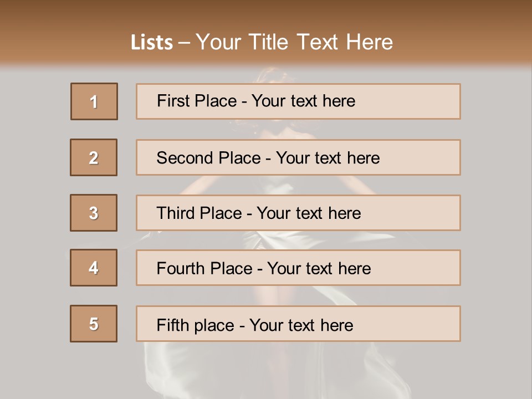The image size is (532, 399).
Task: Click 'Your text here' in the Second Place box
Action: pyautogui.click(x=328, y=158)
